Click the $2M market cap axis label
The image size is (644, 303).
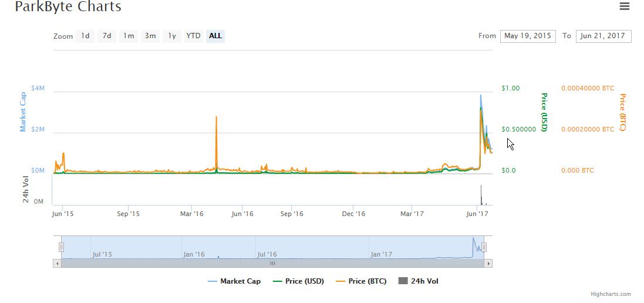[38, 129]
